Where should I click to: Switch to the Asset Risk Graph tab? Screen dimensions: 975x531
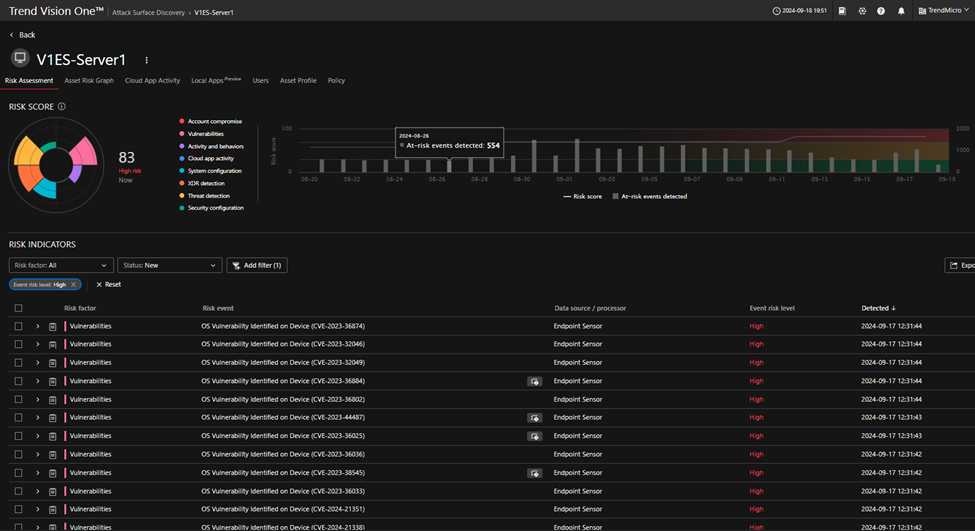(x=89, y=80)
